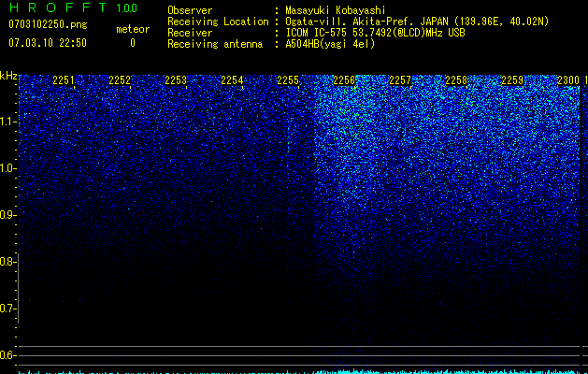This screenshot has width=588, height=374.
Task: Click the Receiving Location label
Action: pyautogui.click(x=218, y=22)
